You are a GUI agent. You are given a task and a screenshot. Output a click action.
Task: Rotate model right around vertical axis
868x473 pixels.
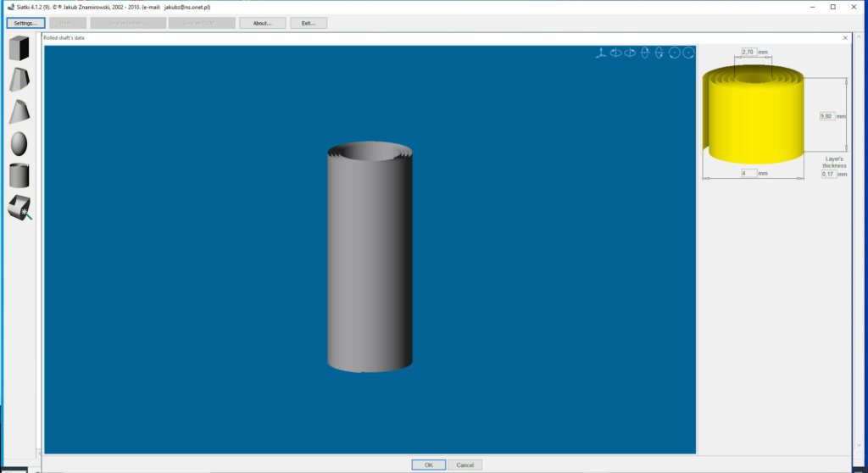click(630, 53)
